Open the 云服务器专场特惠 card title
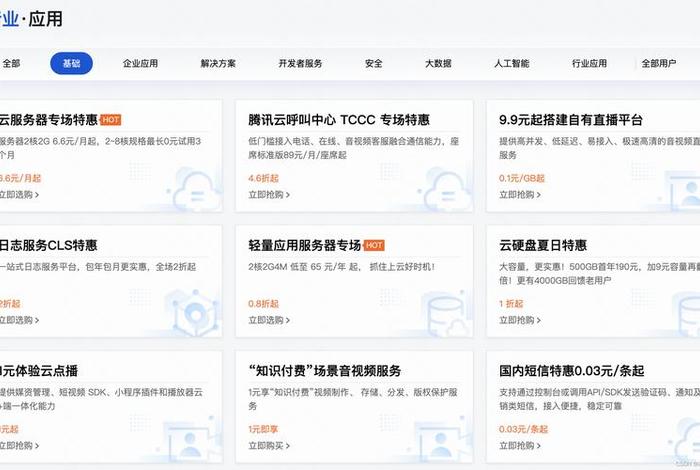 48,120
